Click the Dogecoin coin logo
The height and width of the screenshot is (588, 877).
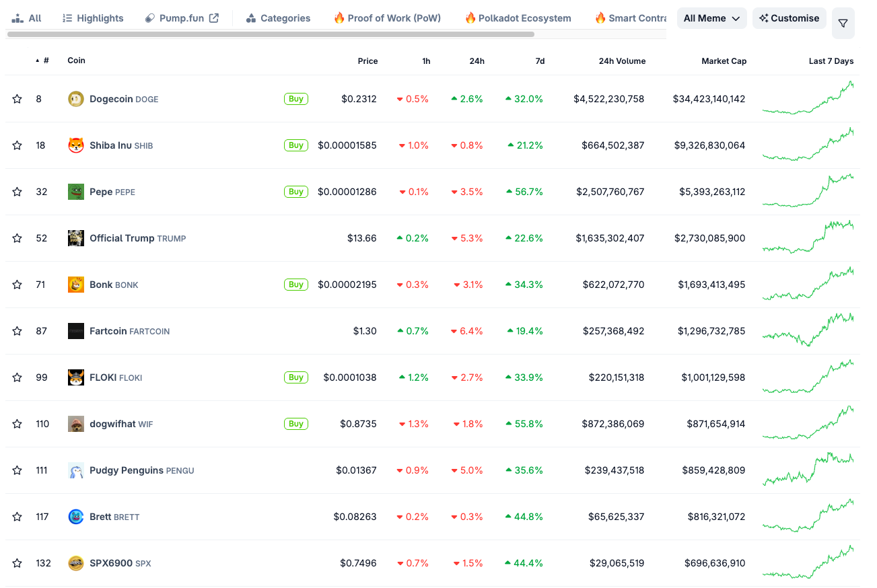pyautogui.click(x=76, y=99)
